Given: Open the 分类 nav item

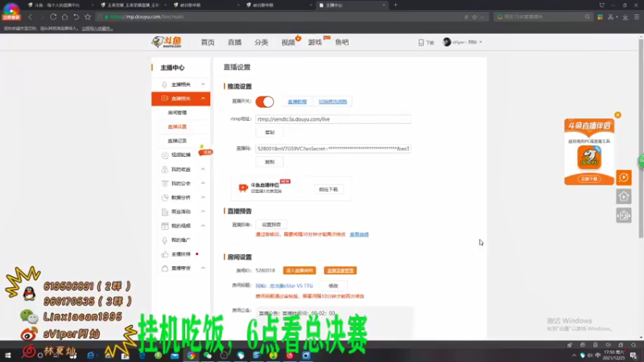Looking at the screenshot, I should pos(261,43).
